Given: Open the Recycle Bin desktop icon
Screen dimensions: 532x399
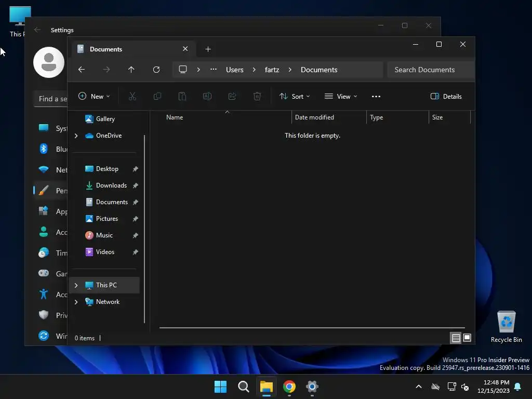Looking at the screenshot, I should (506, 327).
